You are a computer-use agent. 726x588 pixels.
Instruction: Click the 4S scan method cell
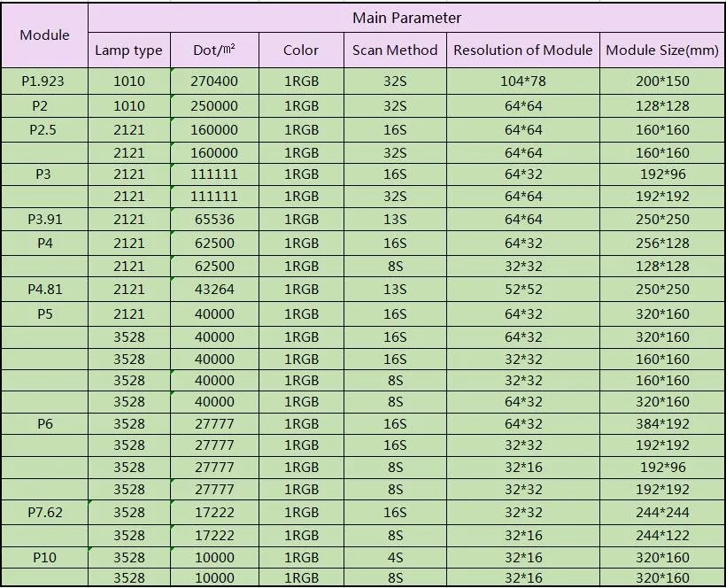coord(395,557)
